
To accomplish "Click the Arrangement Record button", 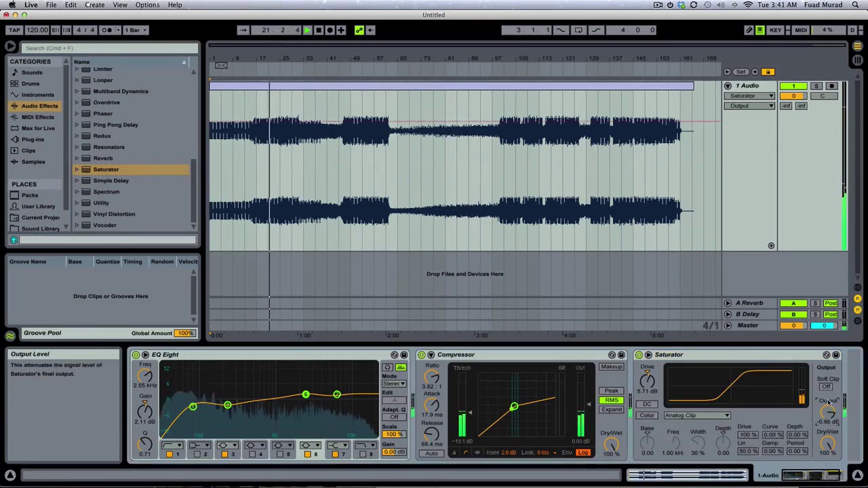I will click(330, 30).
